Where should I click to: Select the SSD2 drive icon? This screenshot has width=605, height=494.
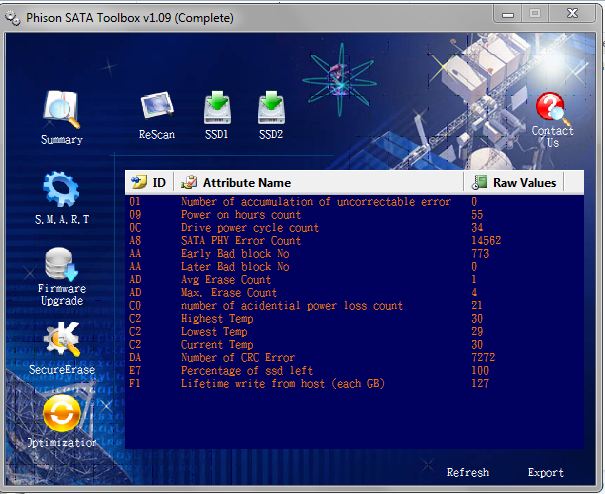point(271,108)
